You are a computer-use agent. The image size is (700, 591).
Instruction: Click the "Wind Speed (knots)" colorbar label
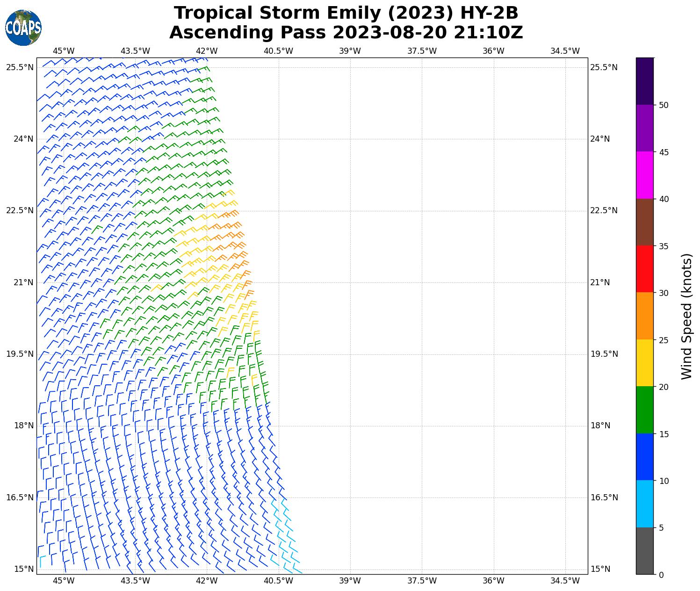coord(686,316)
